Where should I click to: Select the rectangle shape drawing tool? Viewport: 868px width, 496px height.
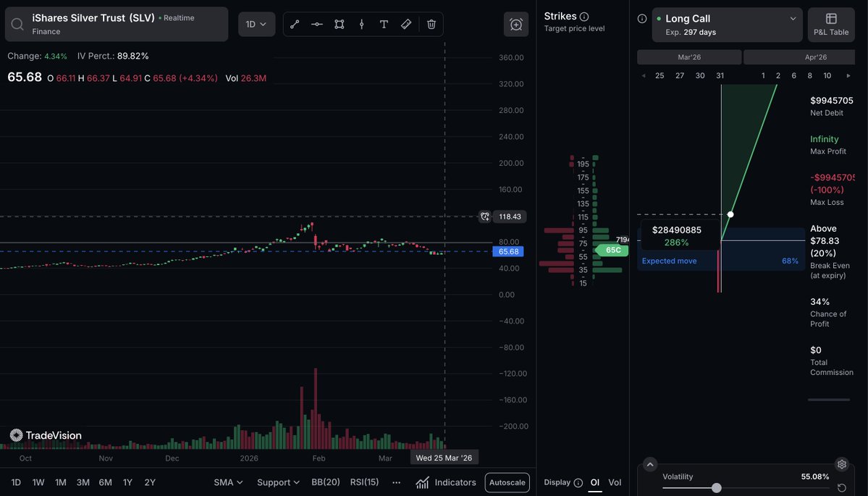coord(340,25)
